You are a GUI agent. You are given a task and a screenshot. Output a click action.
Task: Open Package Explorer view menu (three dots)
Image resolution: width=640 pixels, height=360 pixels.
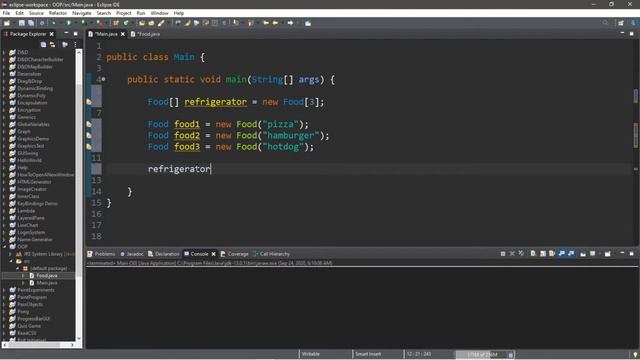[76, 44]
